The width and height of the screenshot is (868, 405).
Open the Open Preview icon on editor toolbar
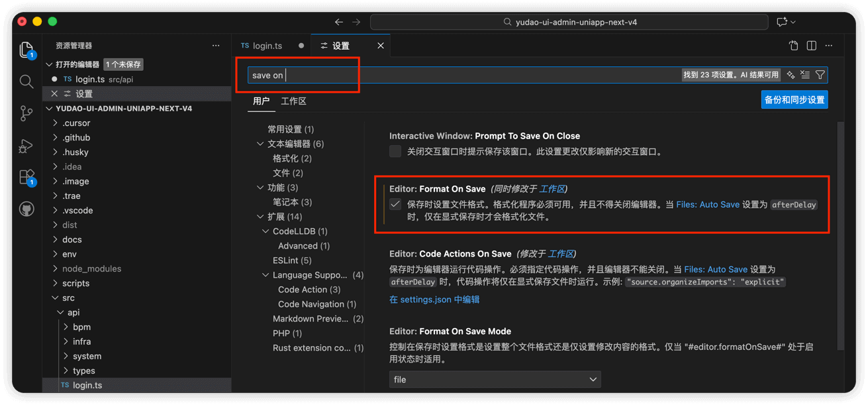click(793, 44)
